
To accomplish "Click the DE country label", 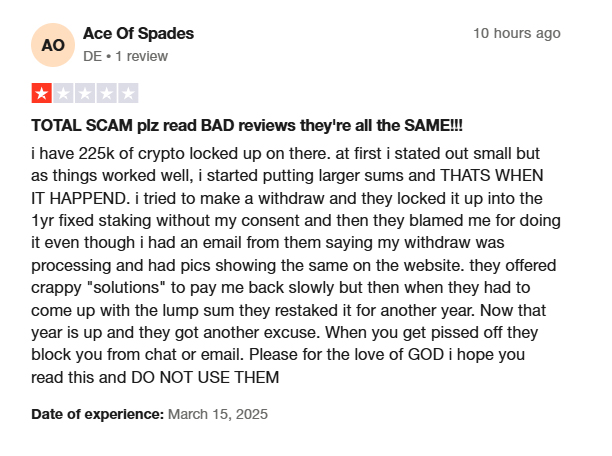I will coord(93,56).
